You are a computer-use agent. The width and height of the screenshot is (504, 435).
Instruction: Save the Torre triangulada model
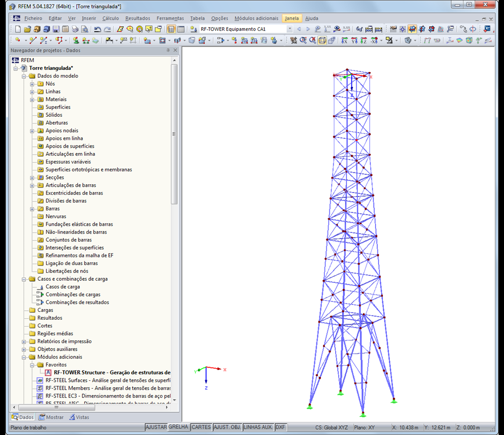pyautogui.click(x=56, y=29)
